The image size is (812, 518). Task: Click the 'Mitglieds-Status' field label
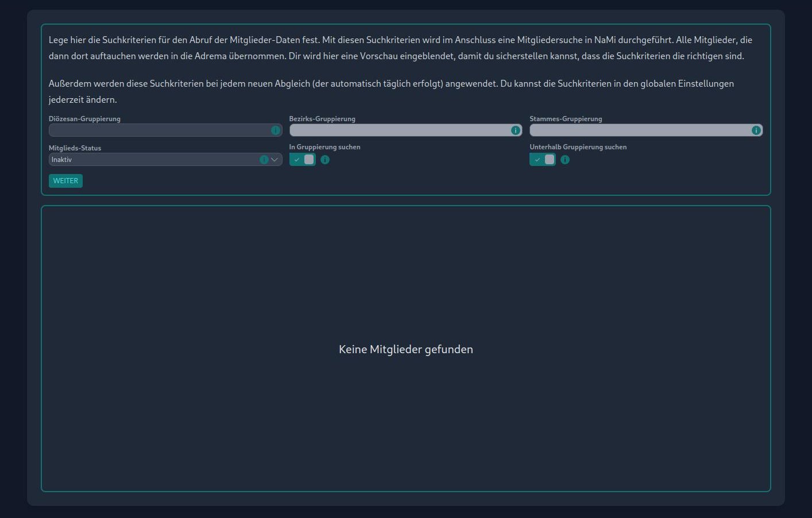pos(75,148)
